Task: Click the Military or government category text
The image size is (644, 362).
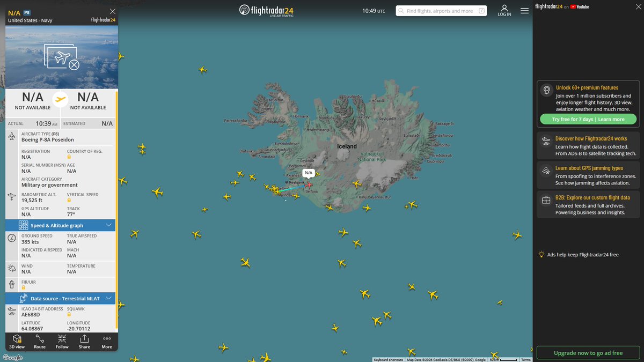Action: point(49,185)
